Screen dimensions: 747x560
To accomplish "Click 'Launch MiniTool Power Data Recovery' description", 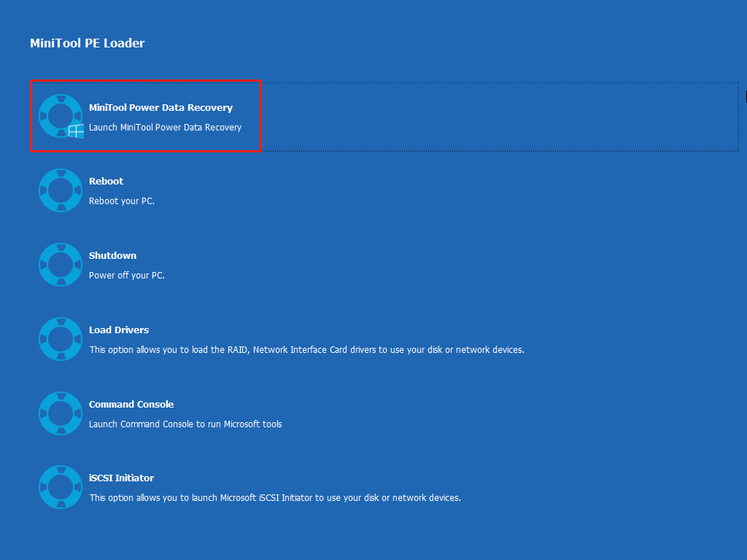I will [x=166, y=127].
